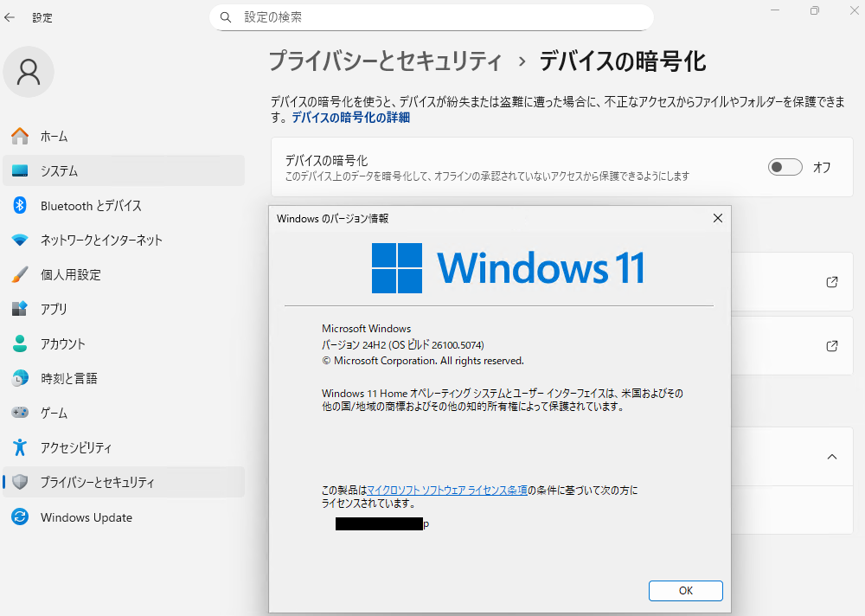Open Bluetooth とデバイス icon
The image size is (865, 616).
20,206
